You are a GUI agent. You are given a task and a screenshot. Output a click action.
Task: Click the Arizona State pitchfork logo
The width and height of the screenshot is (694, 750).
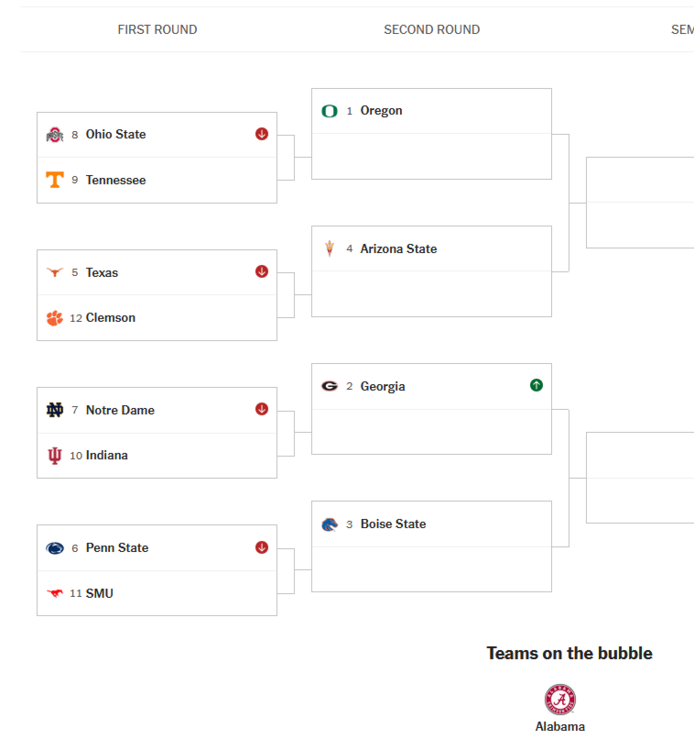tap(329, 249)
